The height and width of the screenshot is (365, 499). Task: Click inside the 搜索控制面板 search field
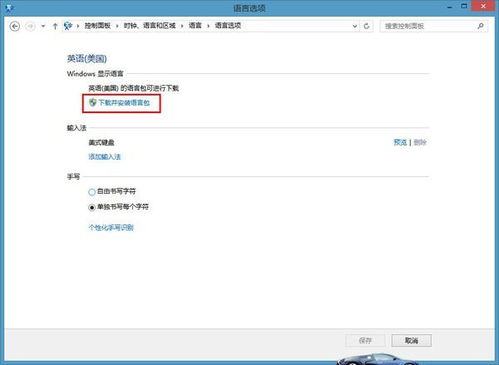(429, 26)
